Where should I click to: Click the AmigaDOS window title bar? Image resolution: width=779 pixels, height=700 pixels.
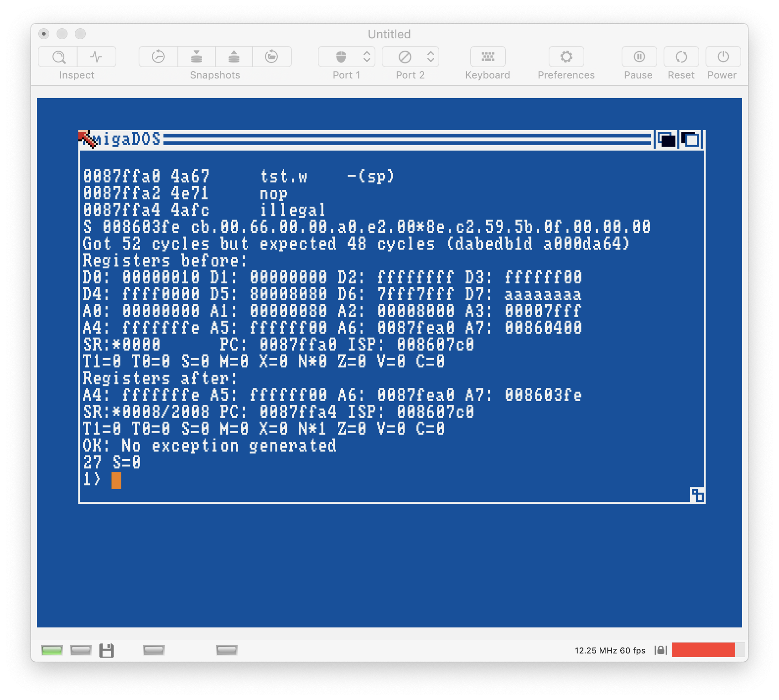click(x=391, y=140)
